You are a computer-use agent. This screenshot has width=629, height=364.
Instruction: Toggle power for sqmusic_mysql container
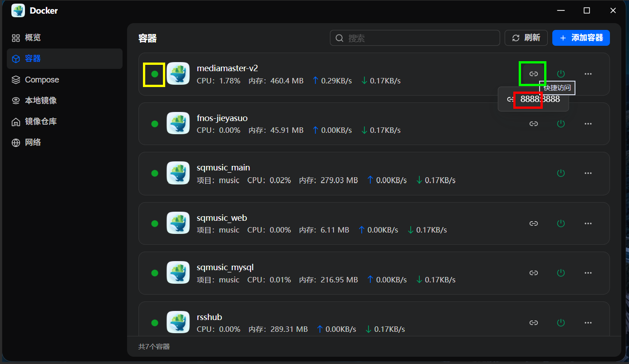tap(561, 273)
